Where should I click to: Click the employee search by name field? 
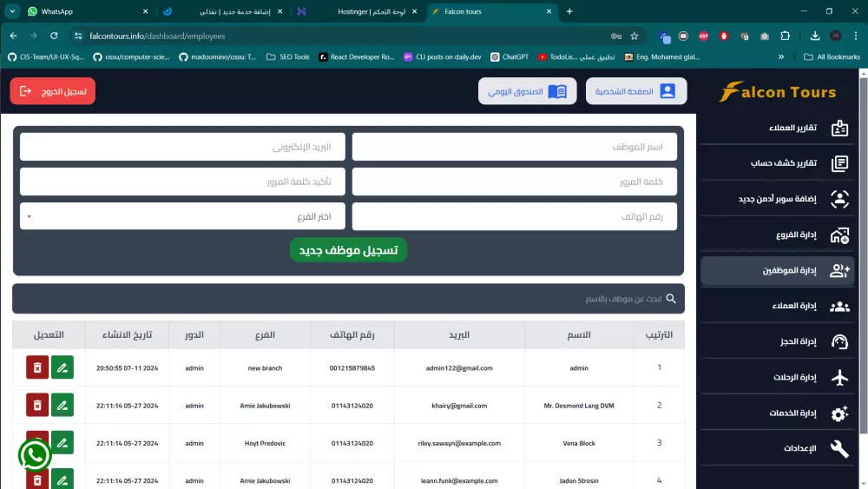click(x=348, y=299)
